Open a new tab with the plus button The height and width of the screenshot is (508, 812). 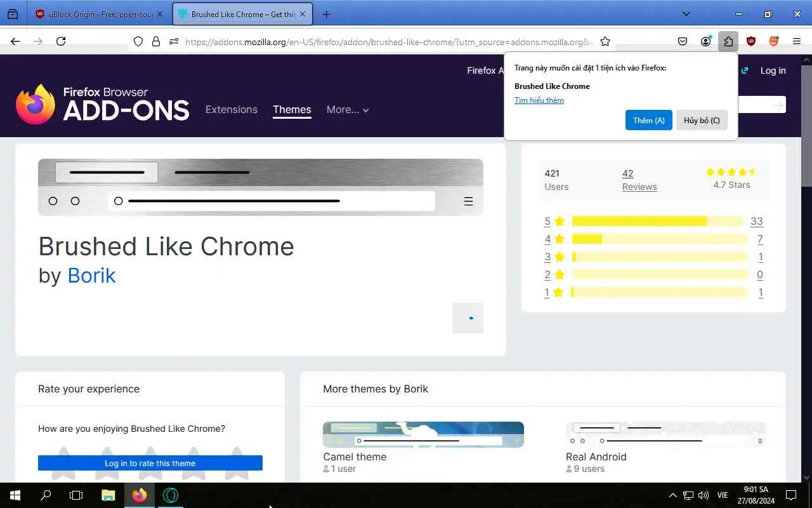326,14
